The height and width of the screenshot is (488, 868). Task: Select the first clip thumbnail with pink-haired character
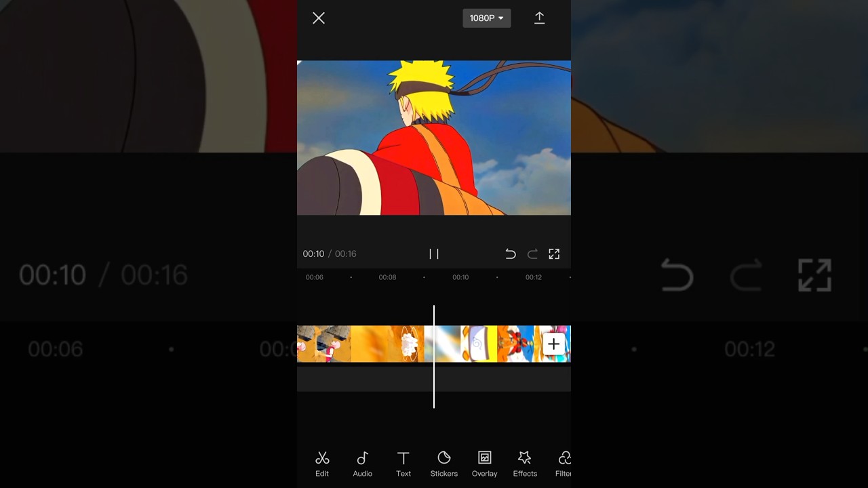click(324, 344)
